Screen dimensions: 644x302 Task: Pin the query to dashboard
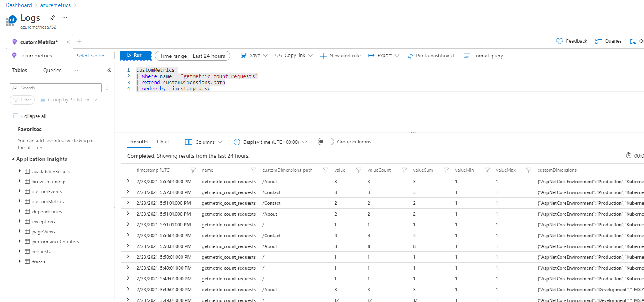tap(430, 56)
